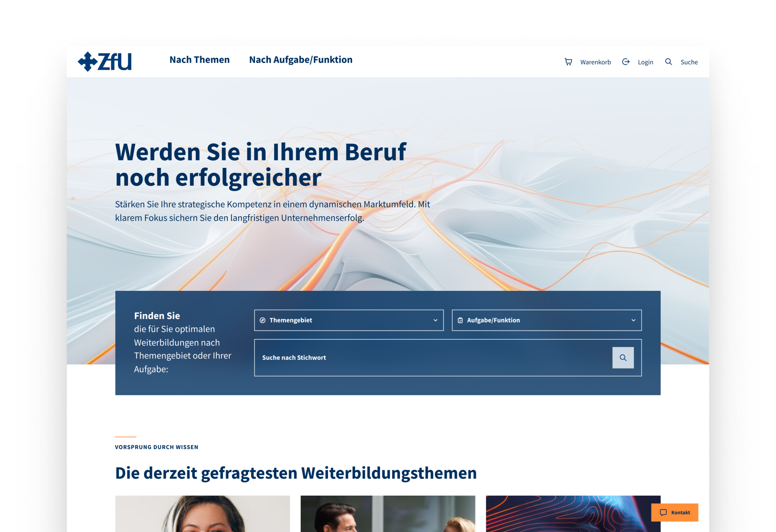This screenshot has width=776, height=532.
Task: Open the businessman course thumbnail
Action: (x=388, y=514)
